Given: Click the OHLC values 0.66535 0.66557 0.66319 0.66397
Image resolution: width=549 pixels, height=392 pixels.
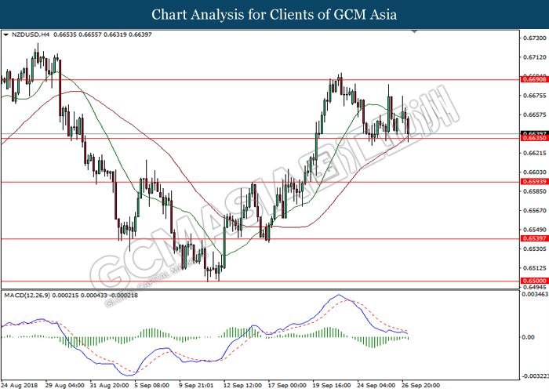Looking at the screenshot, I should coord(103,34).
